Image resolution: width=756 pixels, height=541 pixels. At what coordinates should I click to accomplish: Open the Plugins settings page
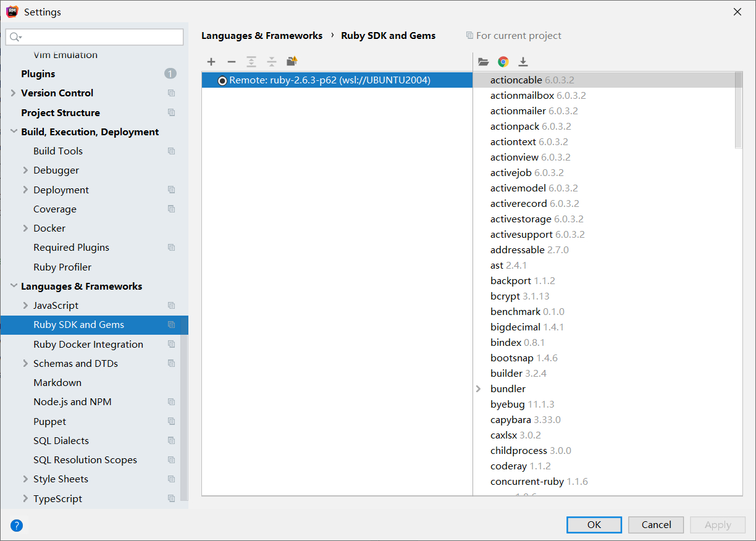click(38, 74)
